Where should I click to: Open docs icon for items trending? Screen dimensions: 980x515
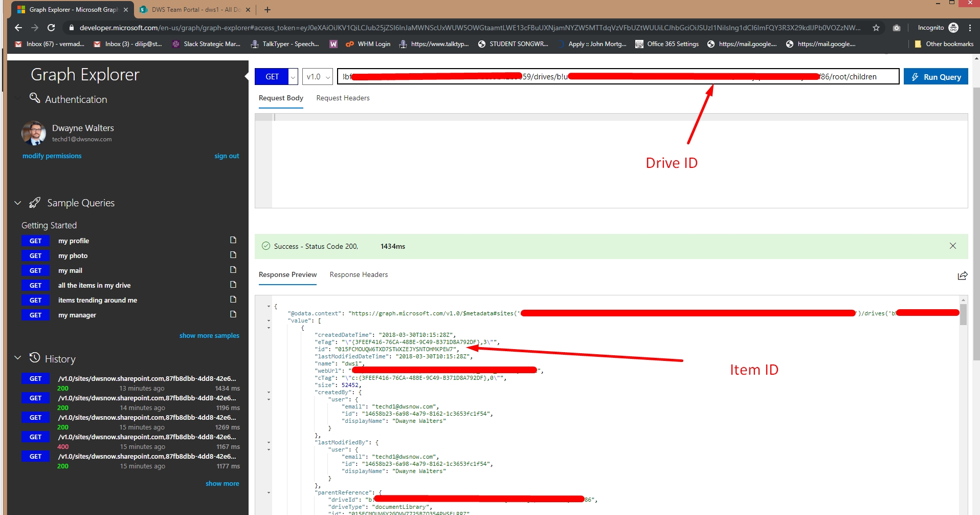(233, 299)
